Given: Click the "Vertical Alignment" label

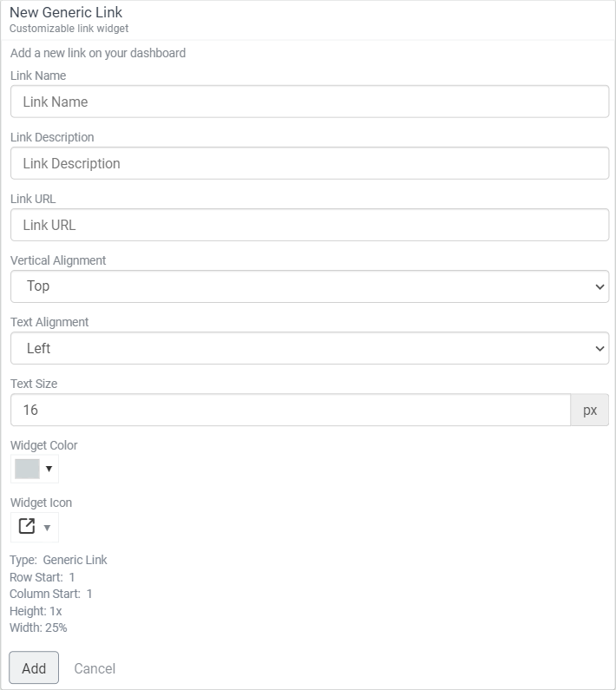Looking at the screenshot, I should tap(58, 260).
